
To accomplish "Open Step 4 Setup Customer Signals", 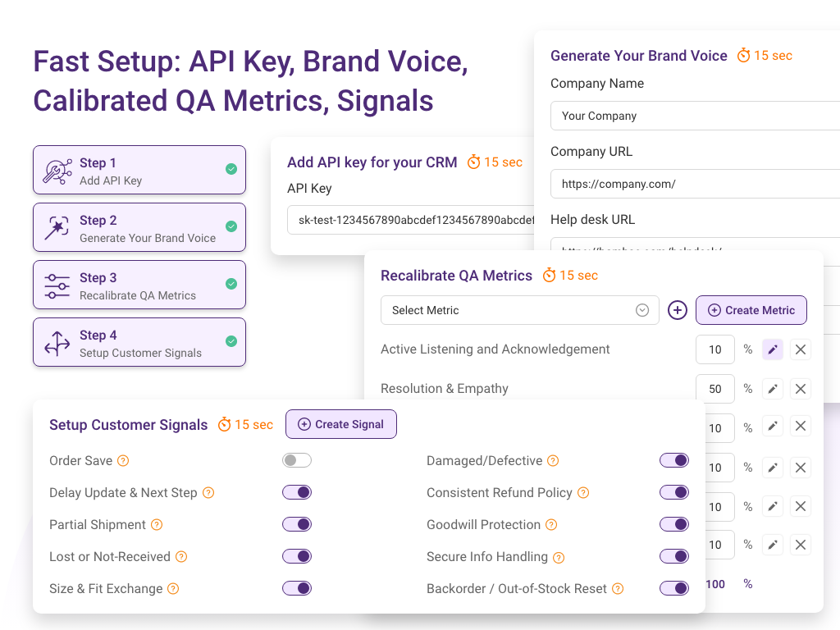I will point(139,343).
